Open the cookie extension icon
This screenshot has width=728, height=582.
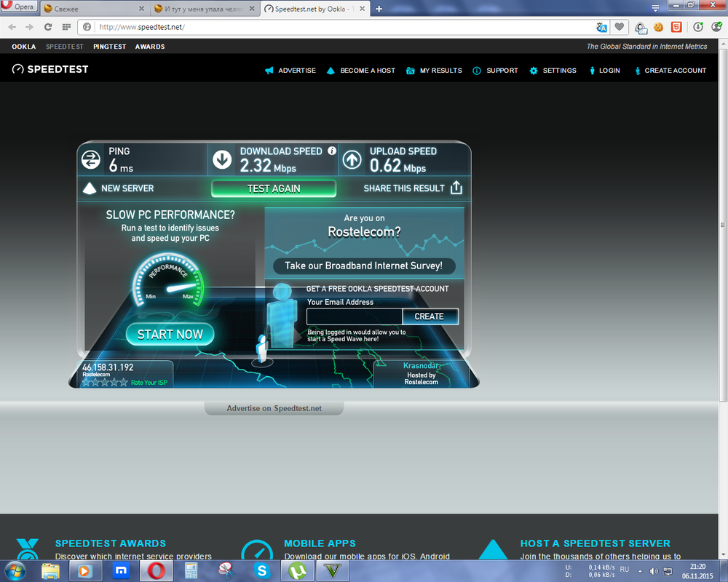(658, 28)
